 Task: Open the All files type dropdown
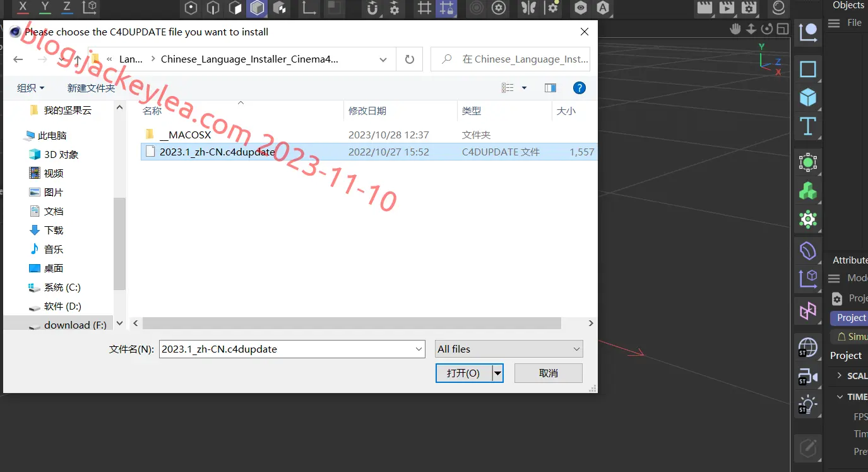[x=509, y=349]
